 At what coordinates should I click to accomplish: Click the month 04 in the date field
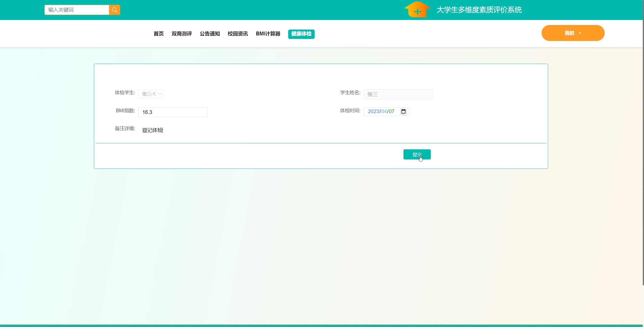coord(384,111)
